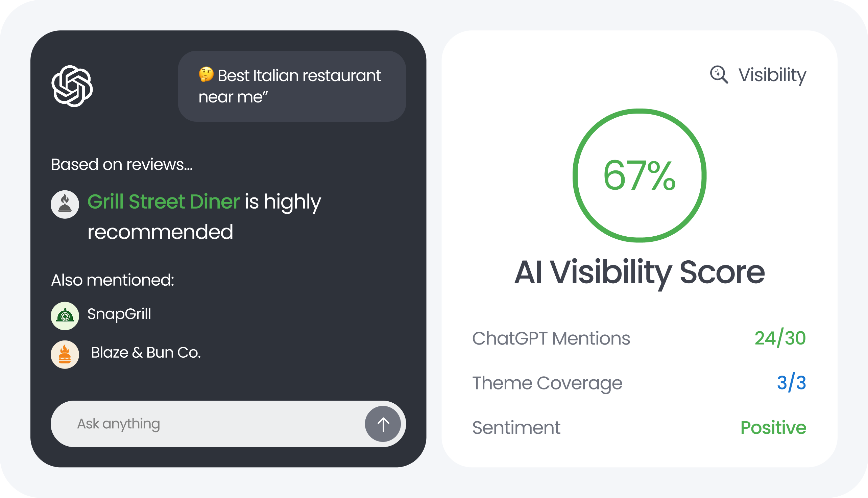Viewport: 868px width, 498px height.
Task: Select Blaze & Bun Co. name
Action: [146, 353]
